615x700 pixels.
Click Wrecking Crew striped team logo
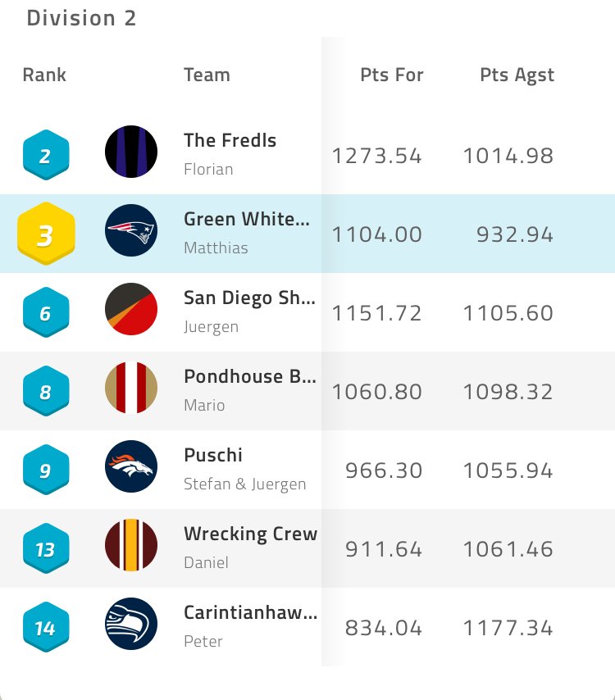131,545
